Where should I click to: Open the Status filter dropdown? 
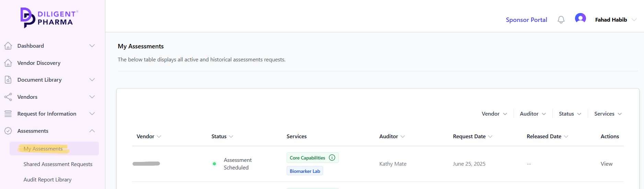570,114
